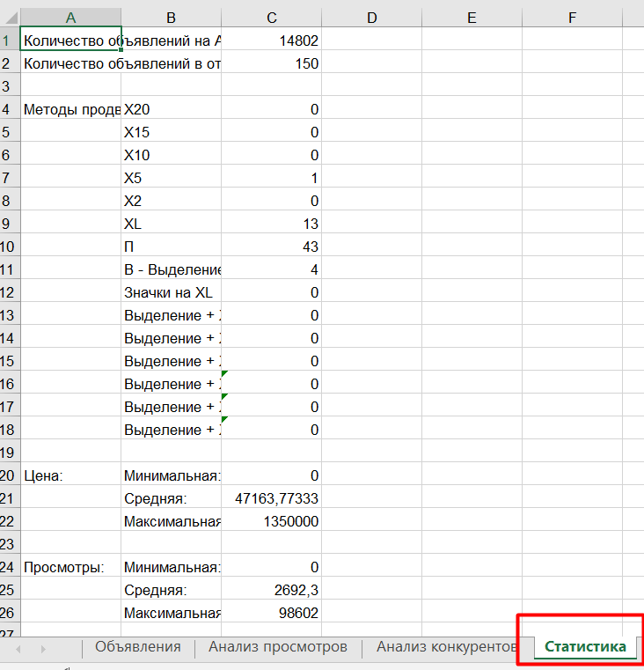644x670 pixels.
Task: Click the cell labeled Просмотры:
Action: pyautogui.click(x=70, y=567)
